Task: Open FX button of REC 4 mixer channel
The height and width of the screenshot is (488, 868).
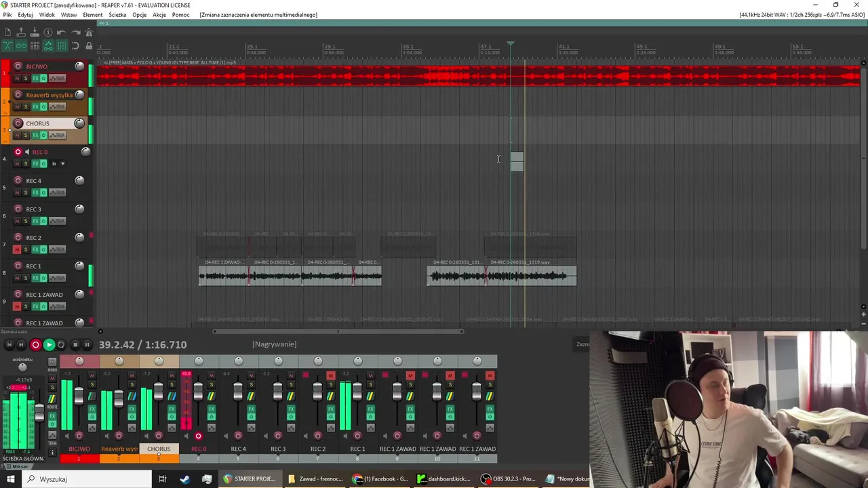Action: [x=251, y=409]
